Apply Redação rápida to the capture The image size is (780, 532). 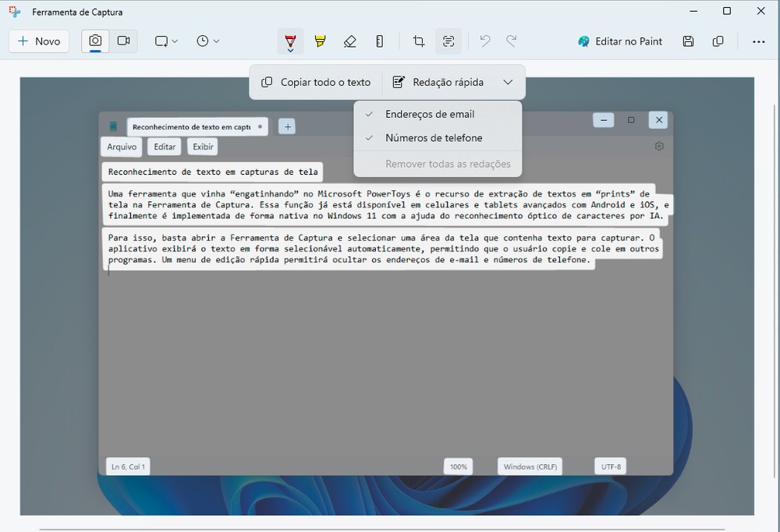[438, 82]
